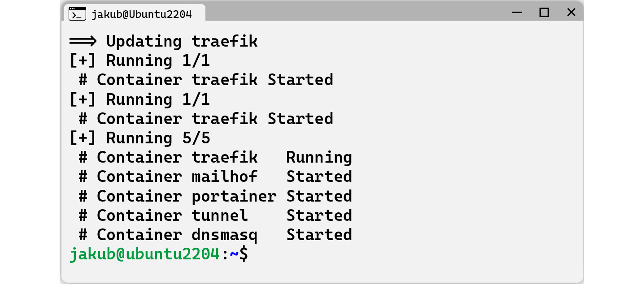Click the 'dnsmasq' container name

(x=225, y=235)
